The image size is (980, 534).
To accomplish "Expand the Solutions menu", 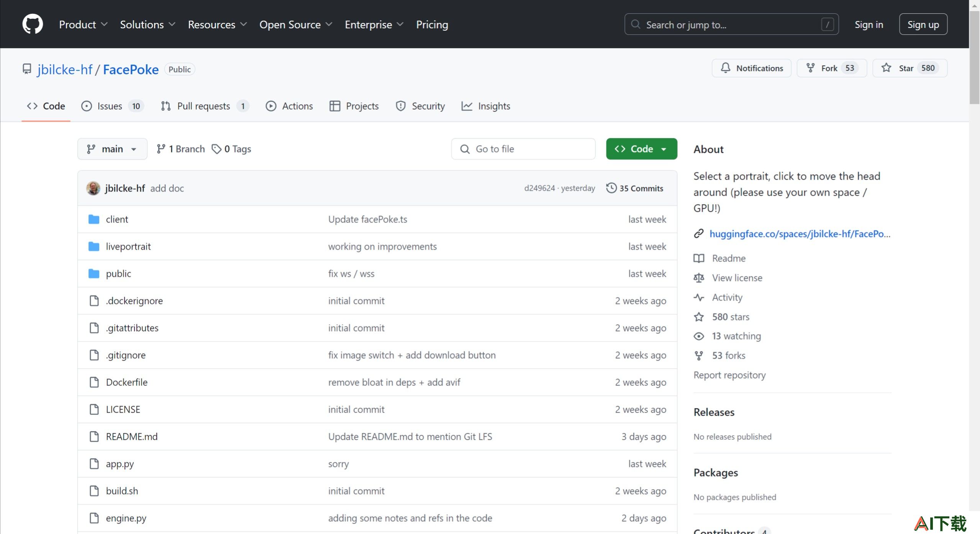I will tap(147, 25).
